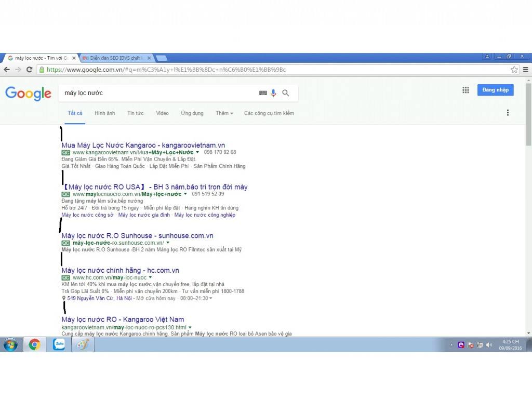This screenshot has width=532, height=399.
Task: Click the text 'Đang Giảm Giá Đến 65%'
Action: pos(90,159)
